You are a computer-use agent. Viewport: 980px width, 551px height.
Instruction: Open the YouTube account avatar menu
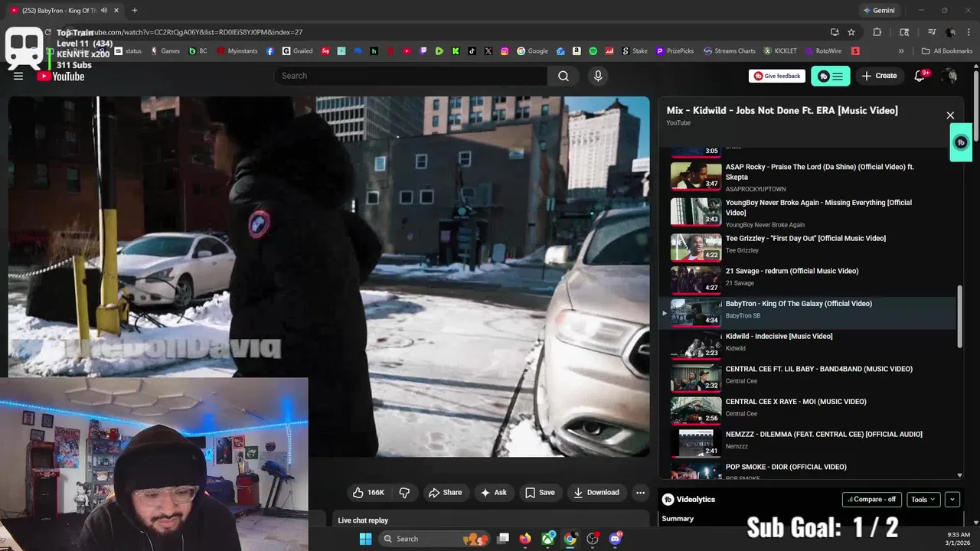click(950, 76)
